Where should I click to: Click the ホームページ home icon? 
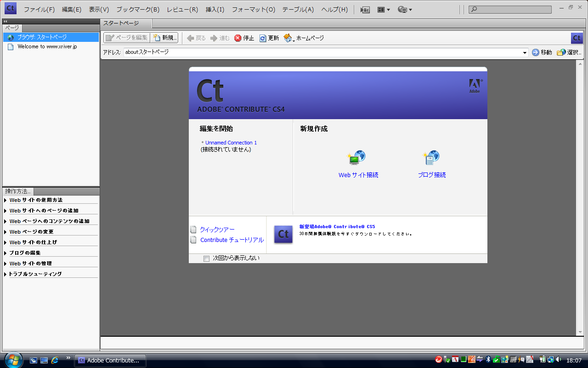(x=288, y=38)
